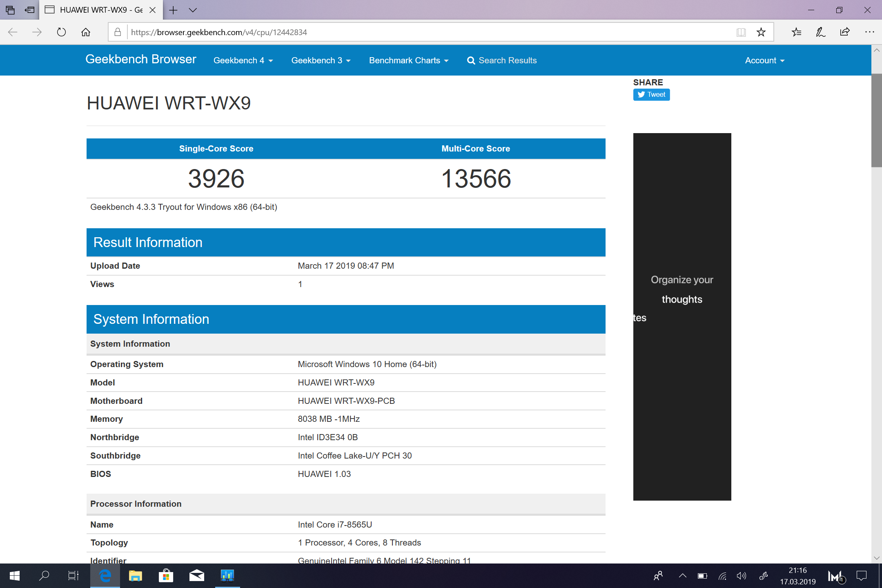The height and width of the screenshot is (588, 882).
Task: Close the HUAWEI WRT-WX9 tab
Action: 153,10
